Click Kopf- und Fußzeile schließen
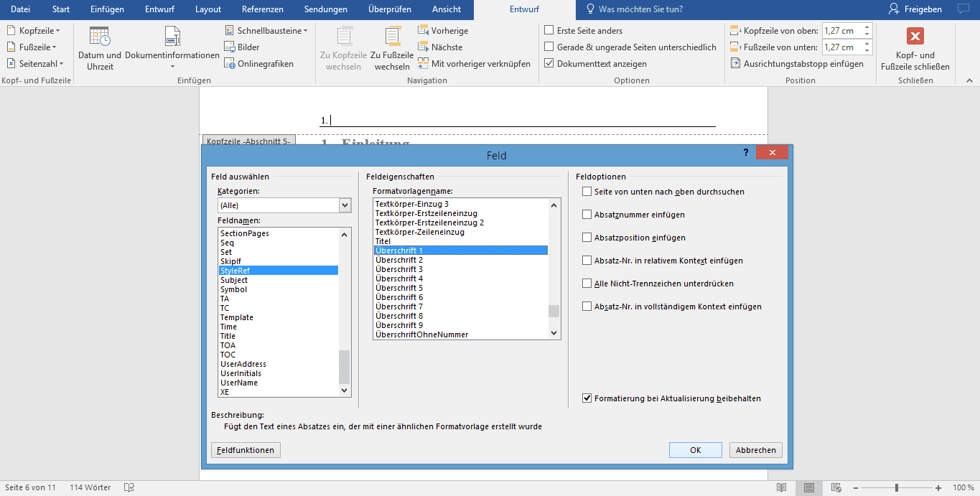The height and width of the screenshot is (496, 980). 915,48
